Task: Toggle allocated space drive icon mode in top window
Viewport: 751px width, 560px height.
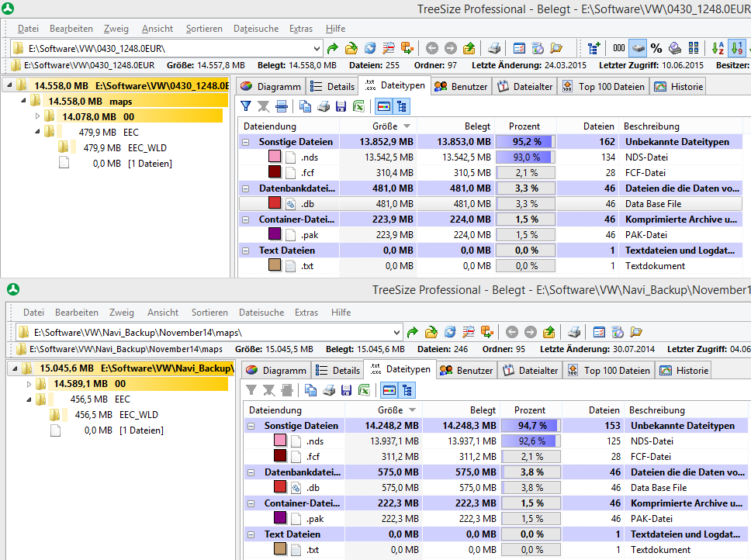Action: pyautogui.click(x=638, y=48)
